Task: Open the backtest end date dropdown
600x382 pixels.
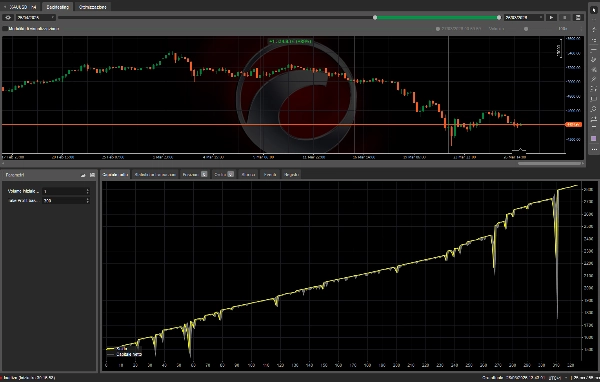Action: coord(523,18)
